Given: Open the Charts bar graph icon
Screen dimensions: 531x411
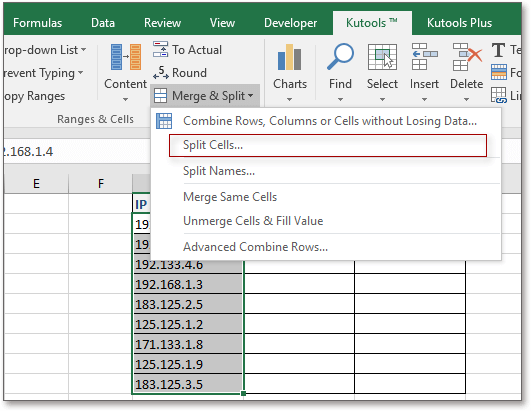Looking at the screenshot, I should [x=290, y=57].
